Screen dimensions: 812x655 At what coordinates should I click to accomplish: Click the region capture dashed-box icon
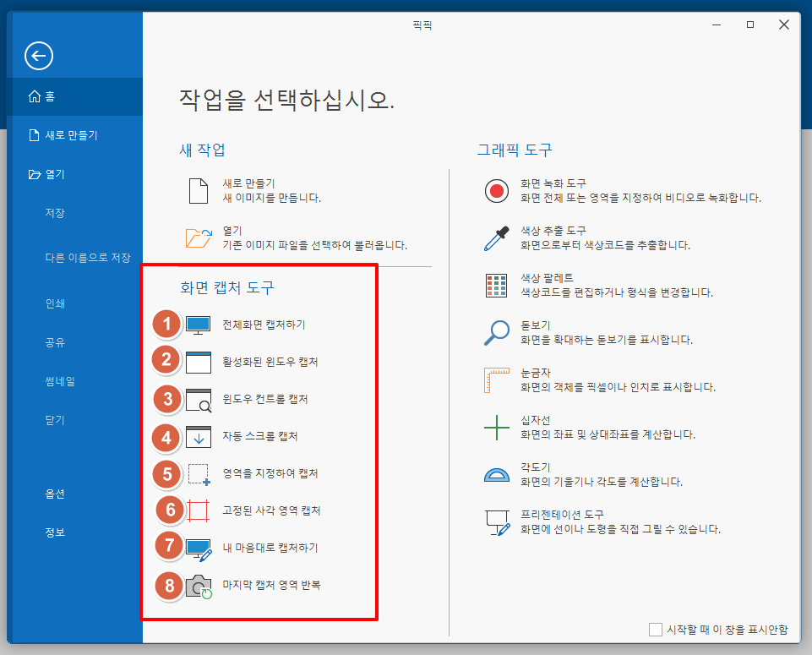(199, 474)
